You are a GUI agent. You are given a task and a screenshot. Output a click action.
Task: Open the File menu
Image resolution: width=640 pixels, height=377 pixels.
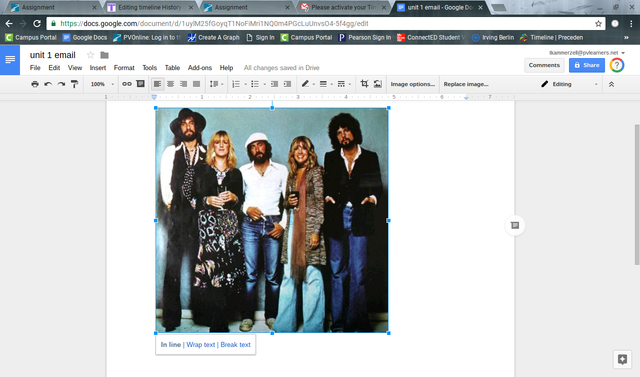[35, 68]
